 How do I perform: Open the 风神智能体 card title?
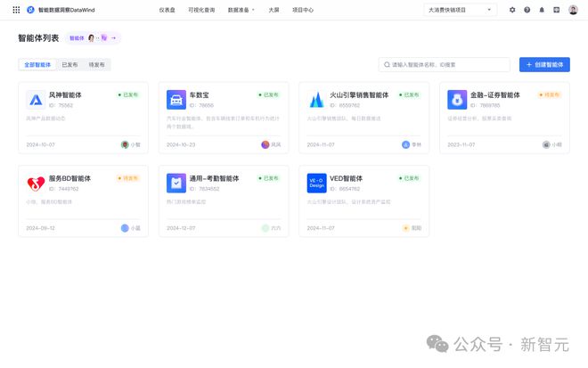tap(65, 95)
